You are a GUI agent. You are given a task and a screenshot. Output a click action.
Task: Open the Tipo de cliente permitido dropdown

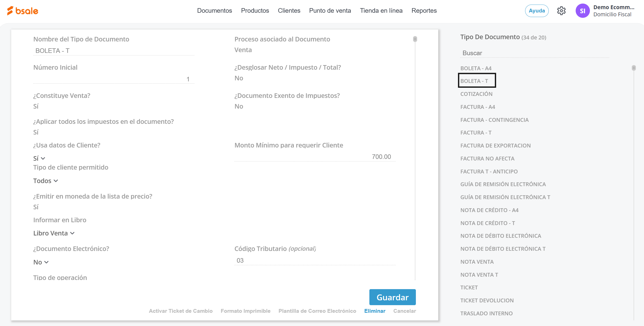point(45,181)
